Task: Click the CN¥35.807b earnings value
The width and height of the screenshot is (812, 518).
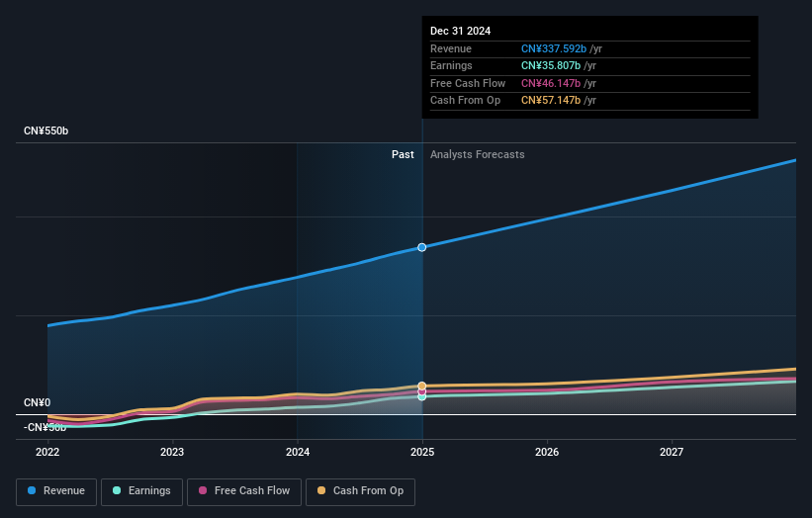Action: [x=551, y=65]
